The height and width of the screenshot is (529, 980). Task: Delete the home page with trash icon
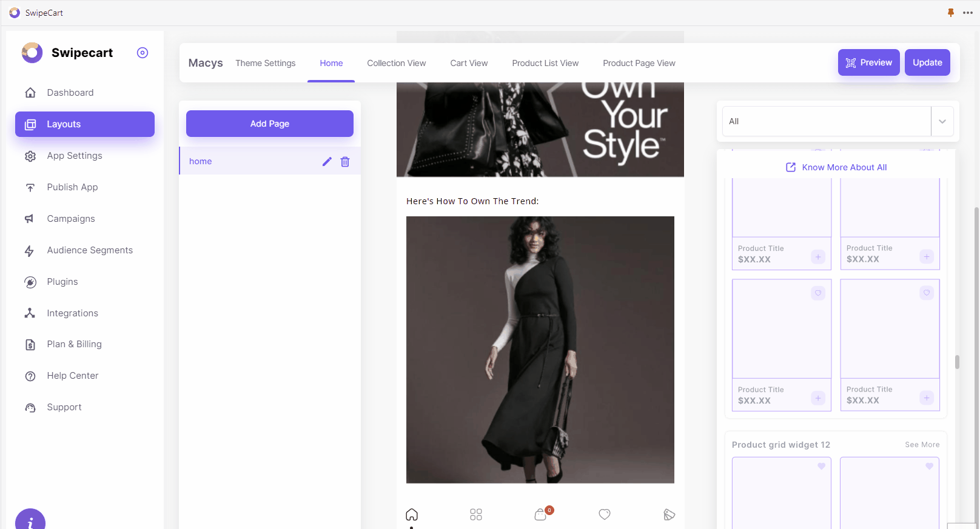click(x=345, y=161)
